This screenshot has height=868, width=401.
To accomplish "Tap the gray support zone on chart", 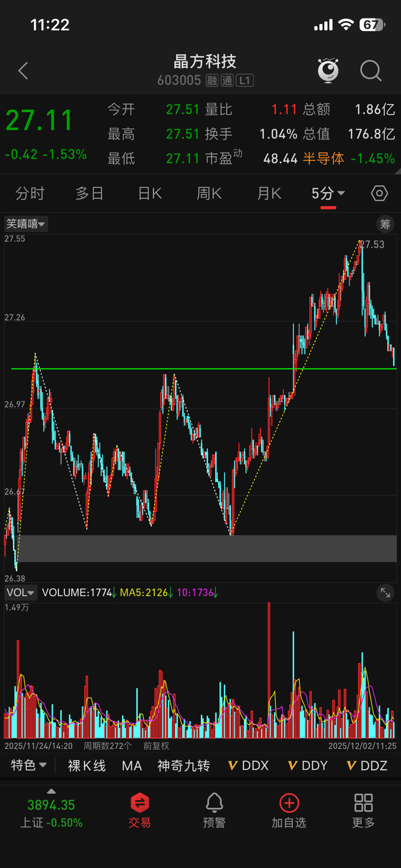I will tap(207, 548).
